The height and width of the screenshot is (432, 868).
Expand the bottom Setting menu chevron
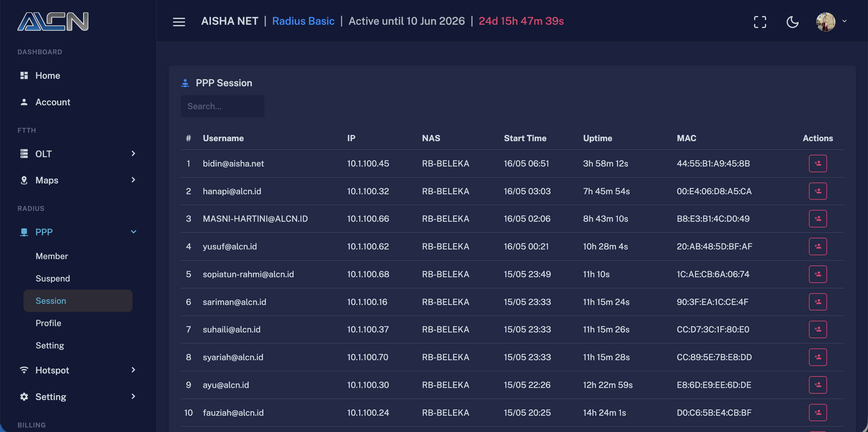[134, 396]
